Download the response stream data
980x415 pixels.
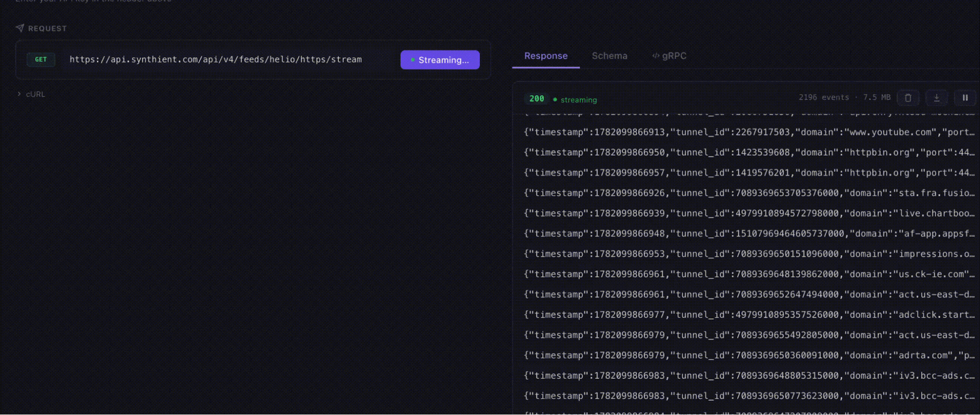click(x=936, y=98)
